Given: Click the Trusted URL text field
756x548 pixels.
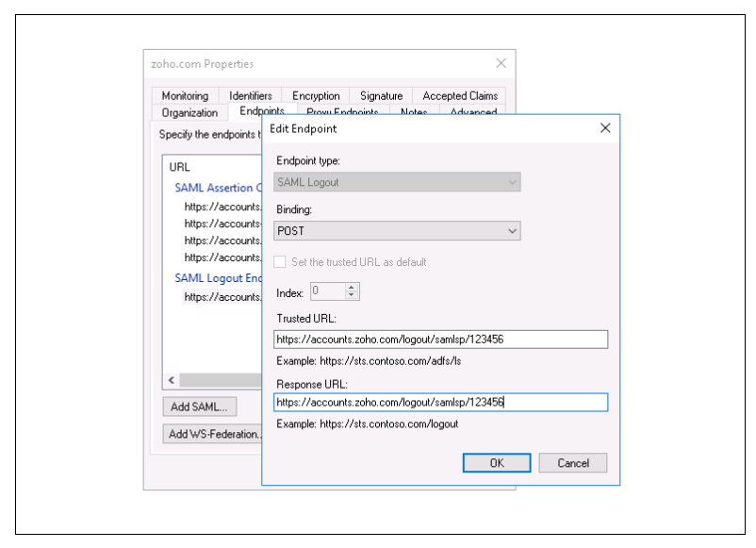Looking at the screenshot, I should 440,340.
